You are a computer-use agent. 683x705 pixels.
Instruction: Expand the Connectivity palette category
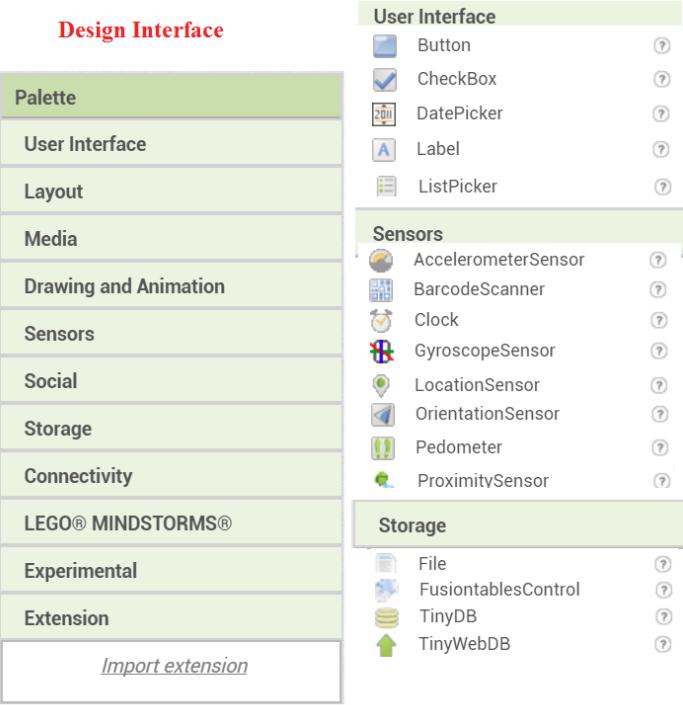pyautogui.click(x=171, y=477)
